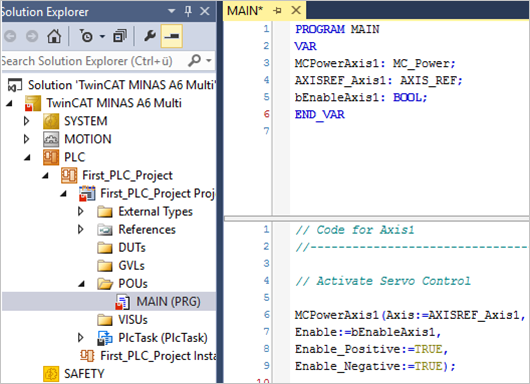Close the Solution Explorer panel

(x=205, y=11)
